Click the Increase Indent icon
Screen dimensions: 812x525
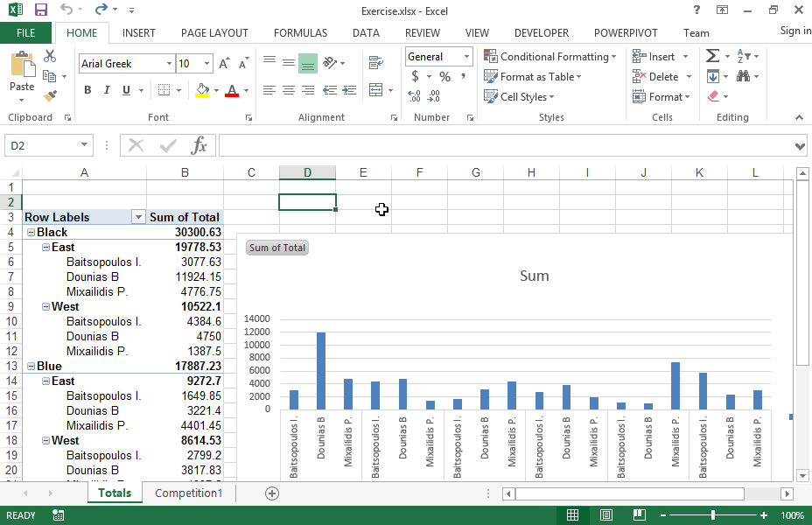[349, 91]
